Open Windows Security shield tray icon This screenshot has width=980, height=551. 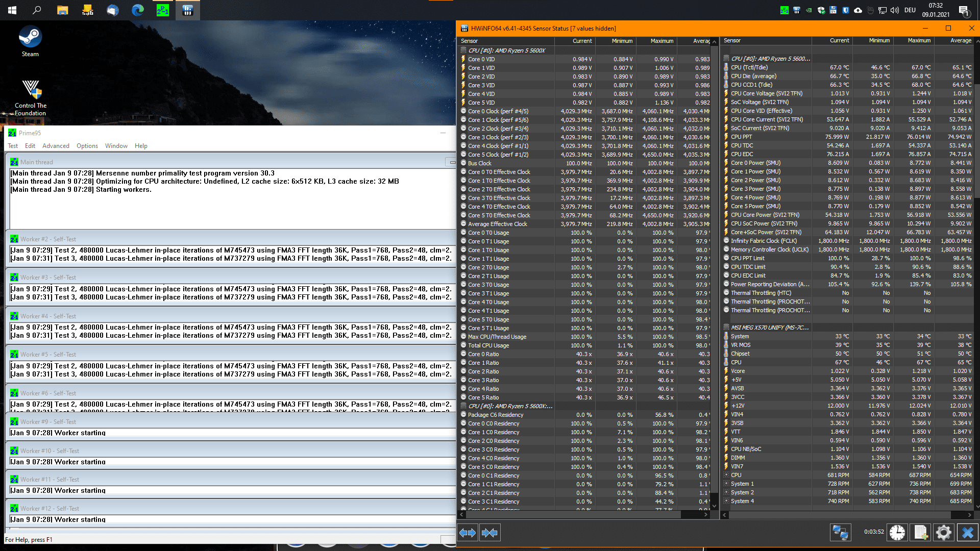821,10
